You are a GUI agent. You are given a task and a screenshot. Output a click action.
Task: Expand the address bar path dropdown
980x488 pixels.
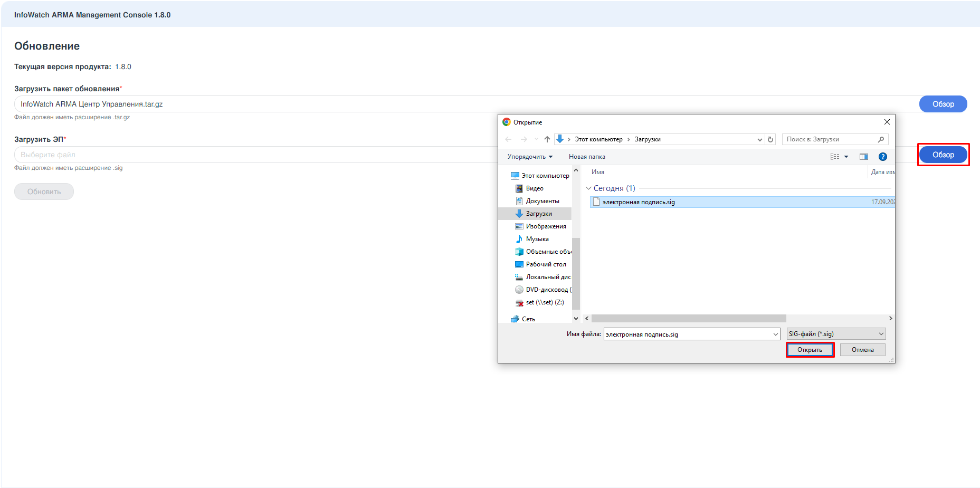tap(760, 139)
